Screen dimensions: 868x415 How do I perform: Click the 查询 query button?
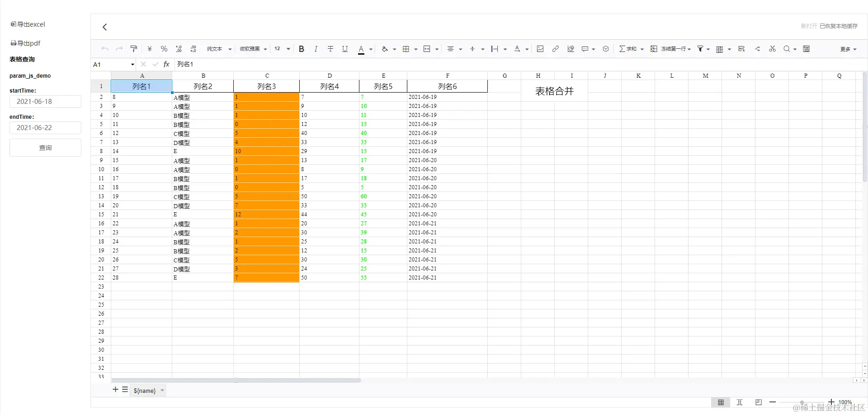tap(45, 148)
